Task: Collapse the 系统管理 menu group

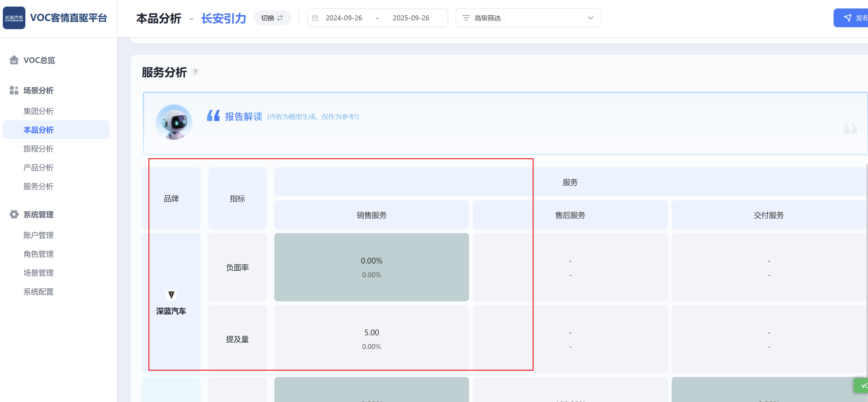Action: [x=39, y=215]
